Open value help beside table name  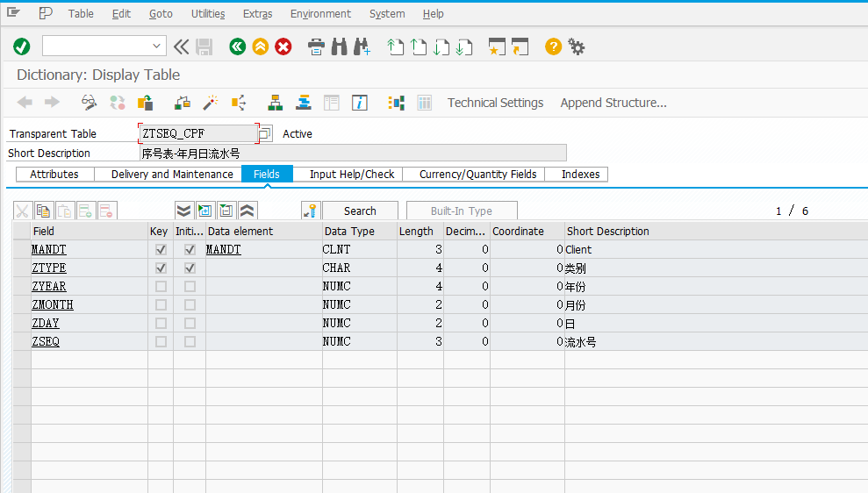[265, 133]
